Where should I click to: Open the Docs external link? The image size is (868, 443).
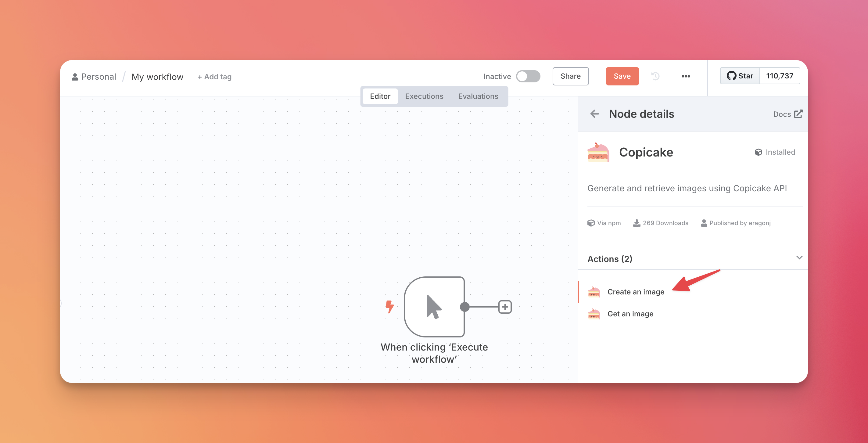[x=787, y=114]
